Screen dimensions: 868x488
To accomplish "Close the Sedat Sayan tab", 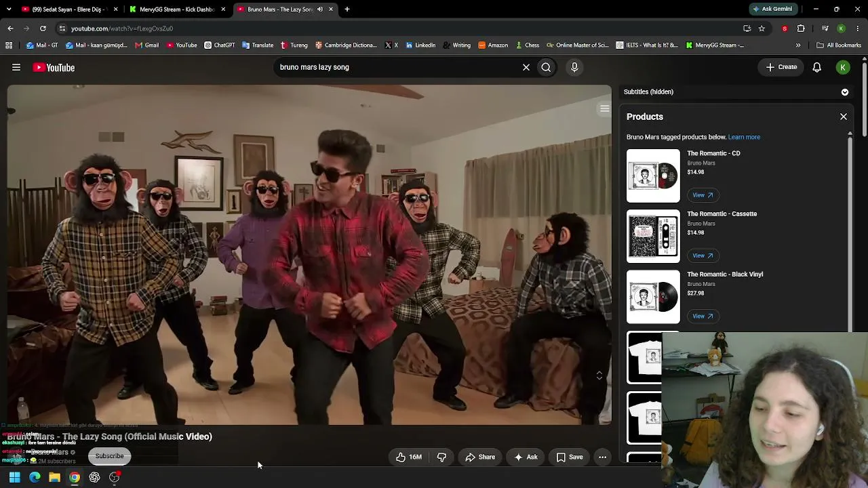I will pos(115,9).
